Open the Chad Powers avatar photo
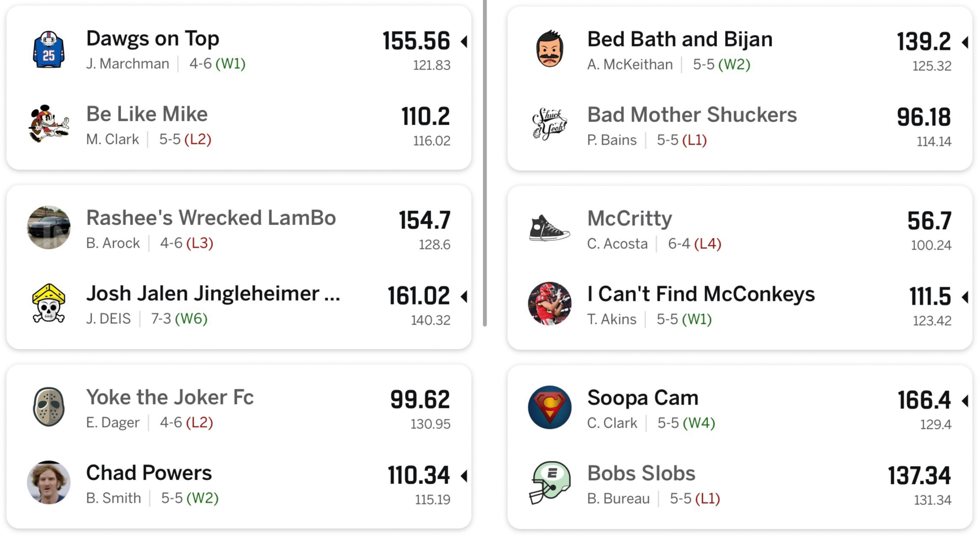 [49, 482]
